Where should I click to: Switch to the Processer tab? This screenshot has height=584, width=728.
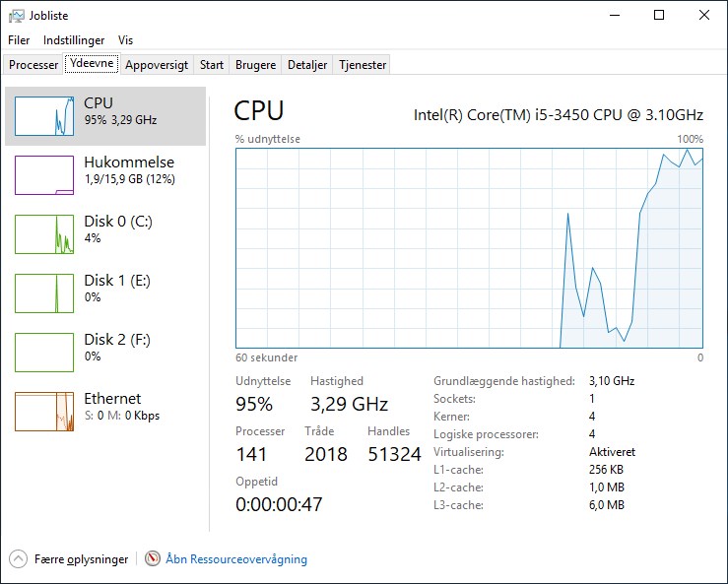33,65
